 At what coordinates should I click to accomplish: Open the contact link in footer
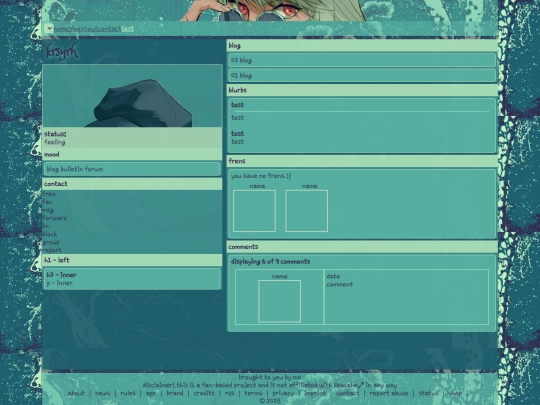point(347,393)
